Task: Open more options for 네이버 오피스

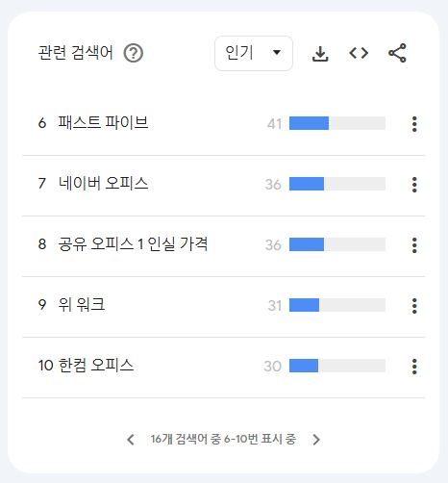Action: point(414,185)
